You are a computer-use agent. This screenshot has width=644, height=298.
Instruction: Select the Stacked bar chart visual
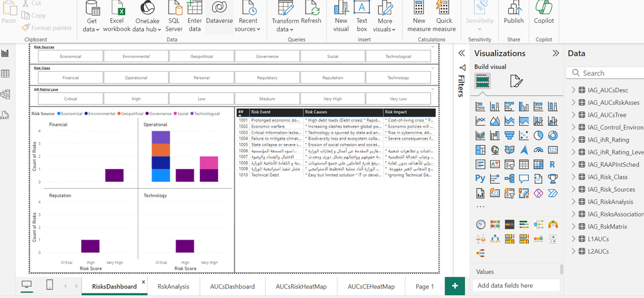tap(480, 107)
